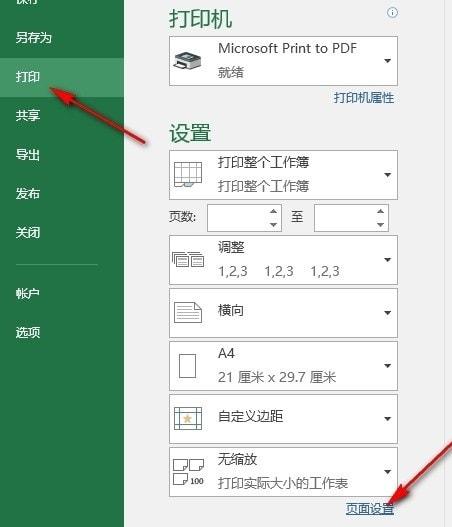Open the 自定义边距 margins dropdown
The image size is (452, 527).
coord(283,419)
